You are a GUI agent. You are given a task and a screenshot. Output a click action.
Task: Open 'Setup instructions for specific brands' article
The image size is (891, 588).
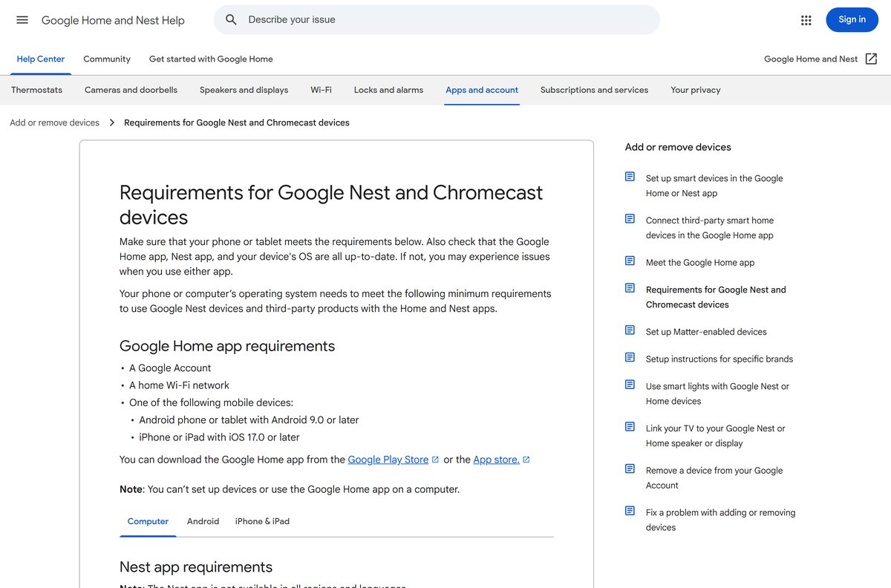coord(719,359)
